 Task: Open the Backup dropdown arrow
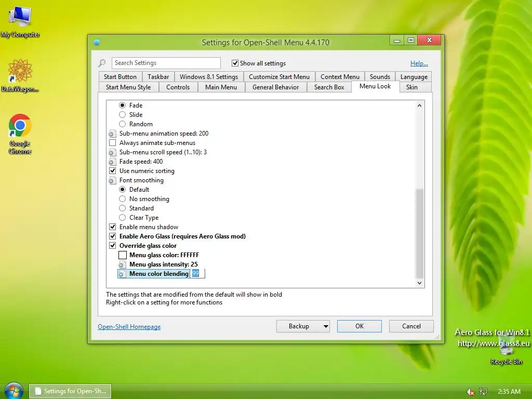tap(326, 326)
